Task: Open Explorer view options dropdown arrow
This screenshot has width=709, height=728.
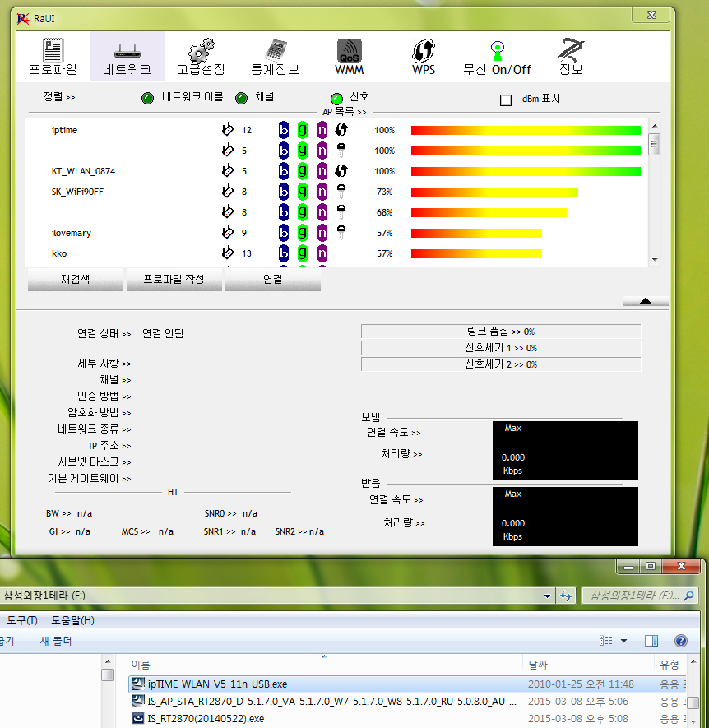Action: pyautogui.click(x=624, y=641)
